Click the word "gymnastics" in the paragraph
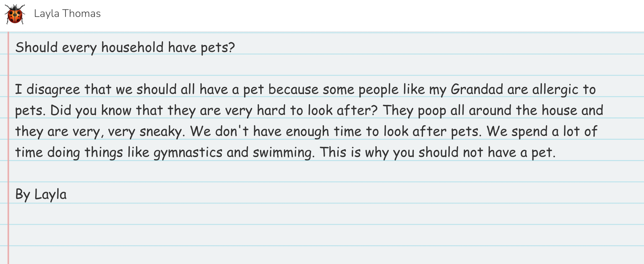Viewport: 644px width, 264px height. pyautogui.click(x=188, y=153)
